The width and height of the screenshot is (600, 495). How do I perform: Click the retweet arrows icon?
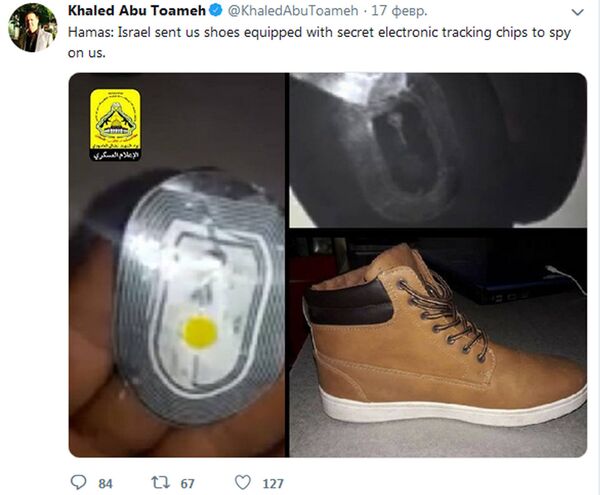161,483
